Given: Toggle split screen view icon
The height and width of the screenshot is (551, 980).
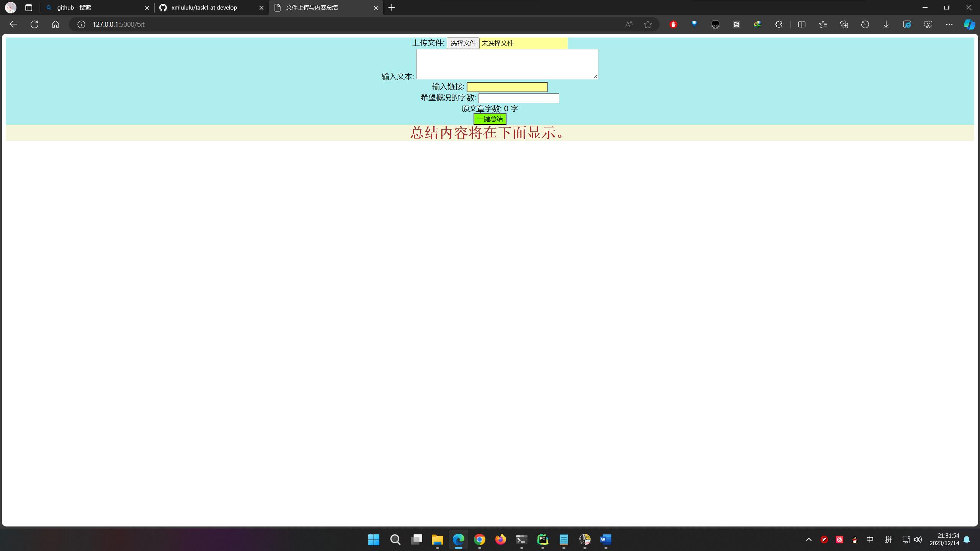Looking at the screenshot, I should coord(802,24).
